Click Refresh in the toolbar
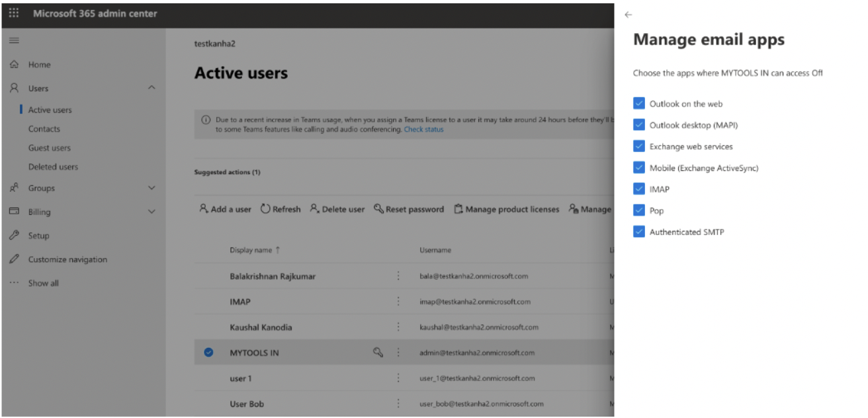 coord(281,209)
